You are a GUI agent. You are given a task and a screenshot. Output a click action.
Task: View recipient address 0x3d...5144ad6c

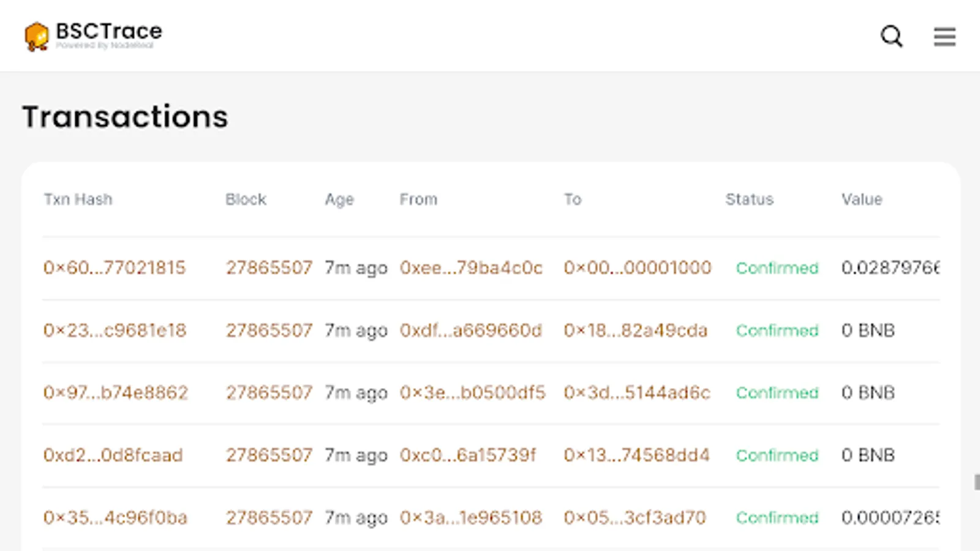pos(637,393)
